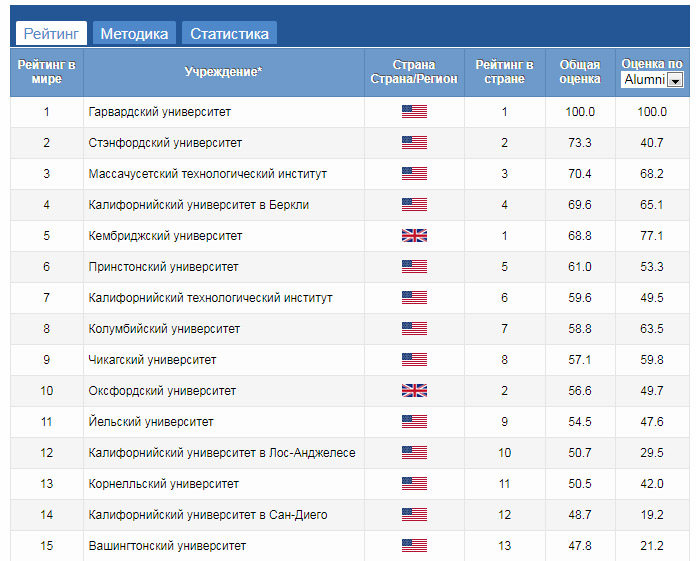This screenshot has height=561, width=696.
Task: Click the UK flag next to Cambridge University
Action: click(x=414, y=236)
